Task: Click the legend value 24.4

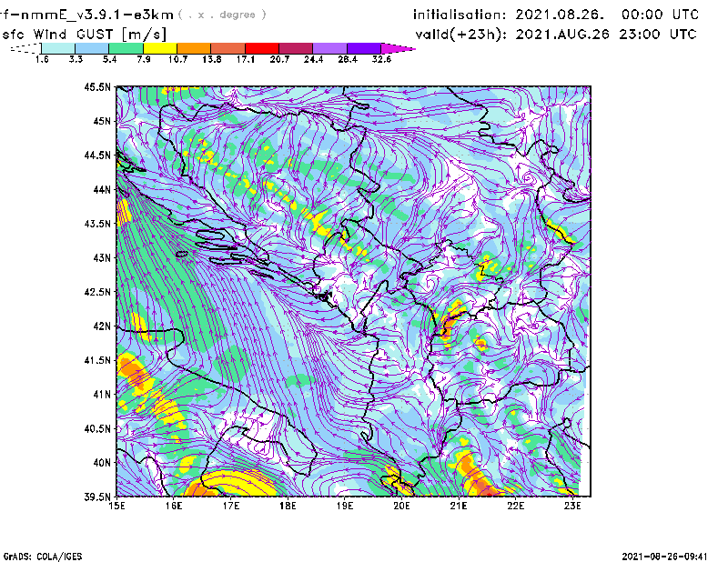Action: pyautogui.click(x=313, y=59)
